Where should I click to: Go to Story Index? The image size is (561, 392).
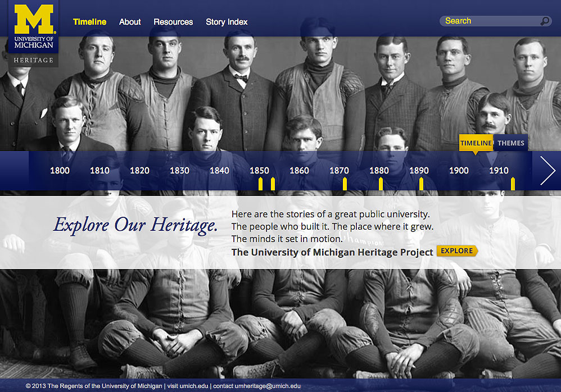click(x=227, y=22)
